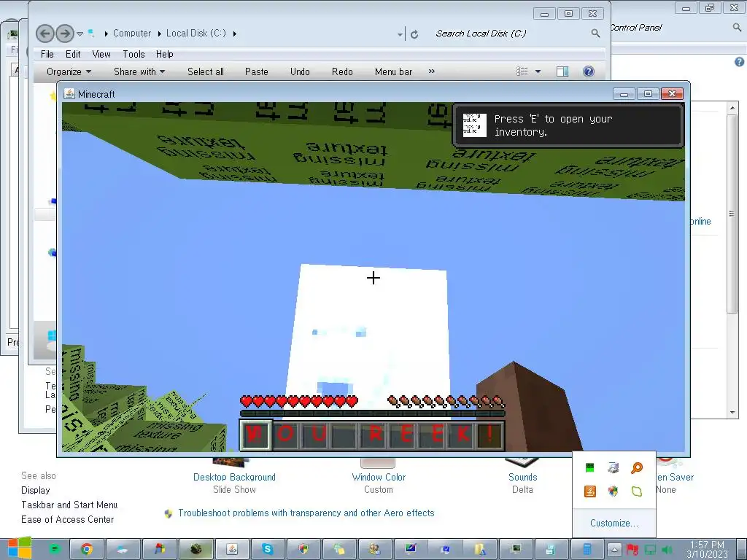Select hotbar slot with exclamation mark

tap(489, 435)
